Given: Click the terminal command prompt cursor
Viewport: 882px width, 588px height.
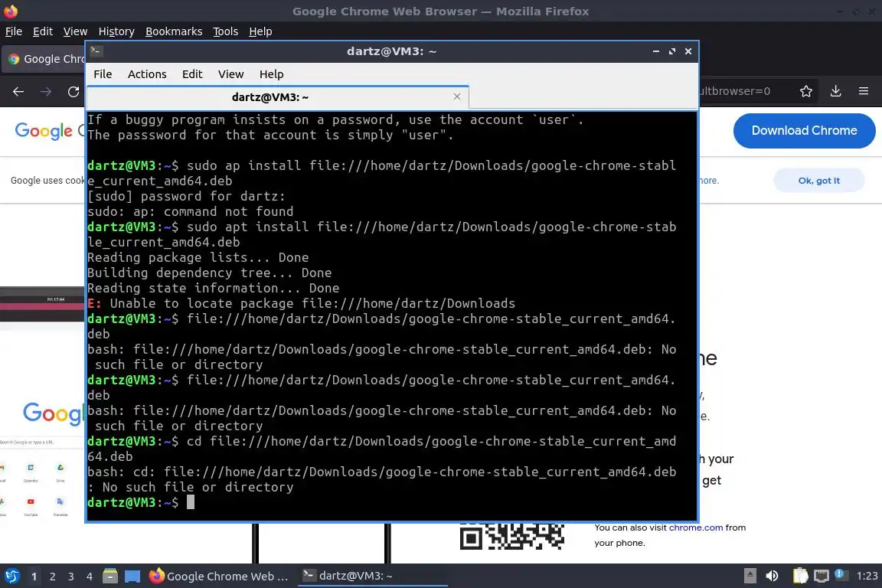Looking at the screenshot, I should click(x=191, y=502).
